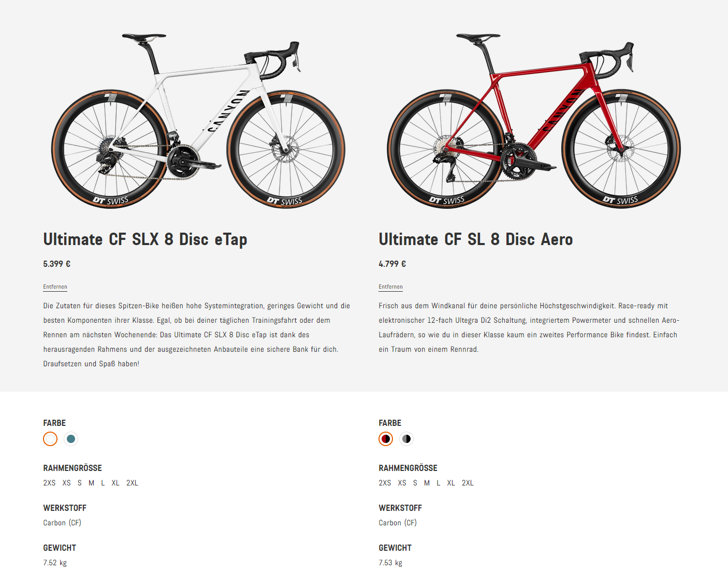
Task: Select frame size S for the SL Aero
Action: click(415, 483)
